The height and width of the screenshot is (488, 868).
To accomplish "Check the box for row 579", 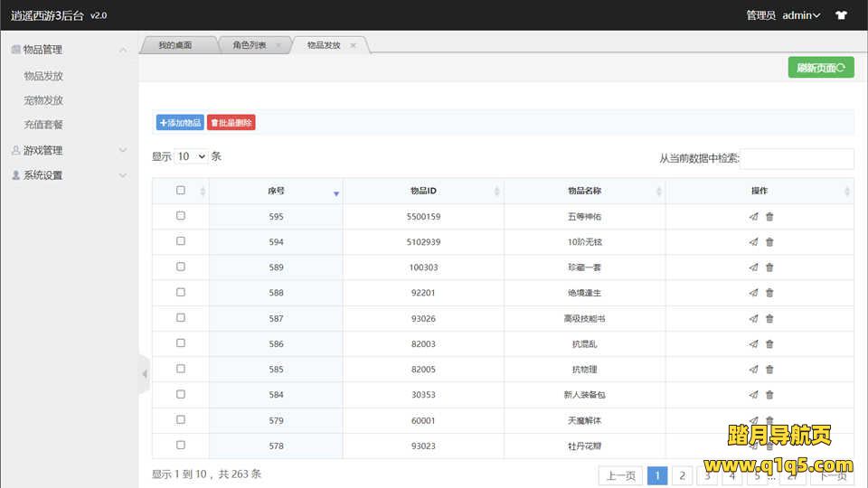I will [181, 419].
